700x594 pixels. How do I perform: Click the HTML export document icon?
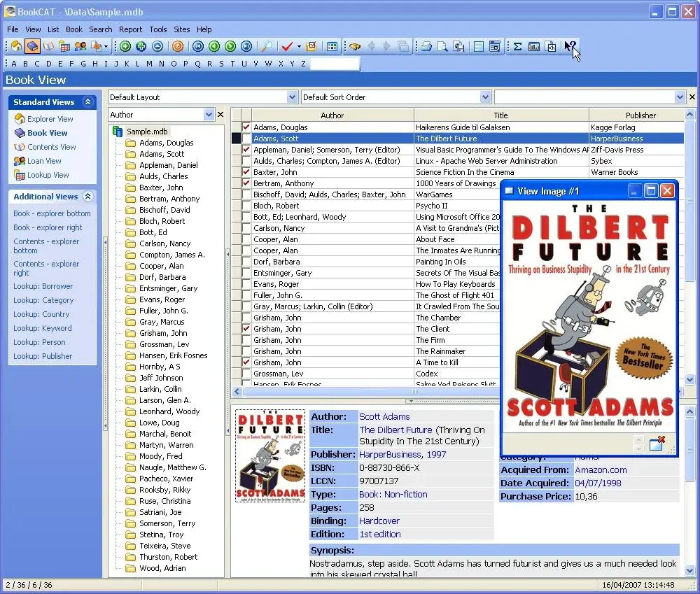coord(551,46)
